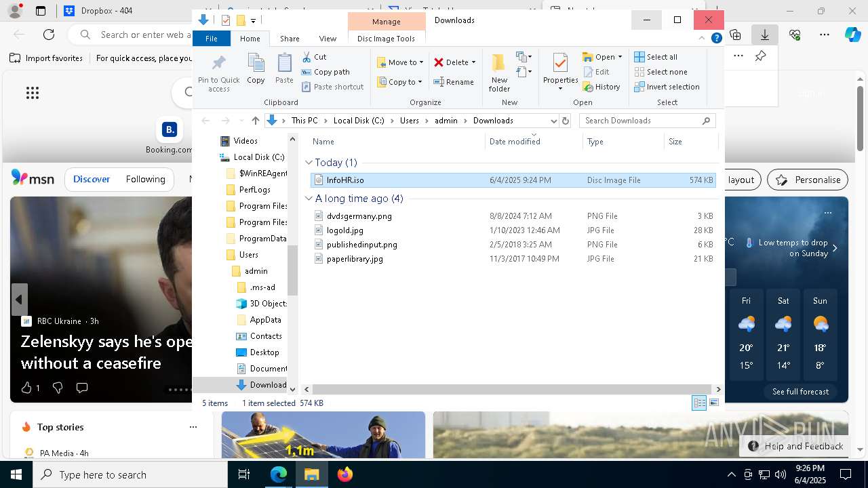Image resolution: width=868 pixels, height=488 pixels.
Task: Click Select all in ribbon
Action: (x=656, y=57)
